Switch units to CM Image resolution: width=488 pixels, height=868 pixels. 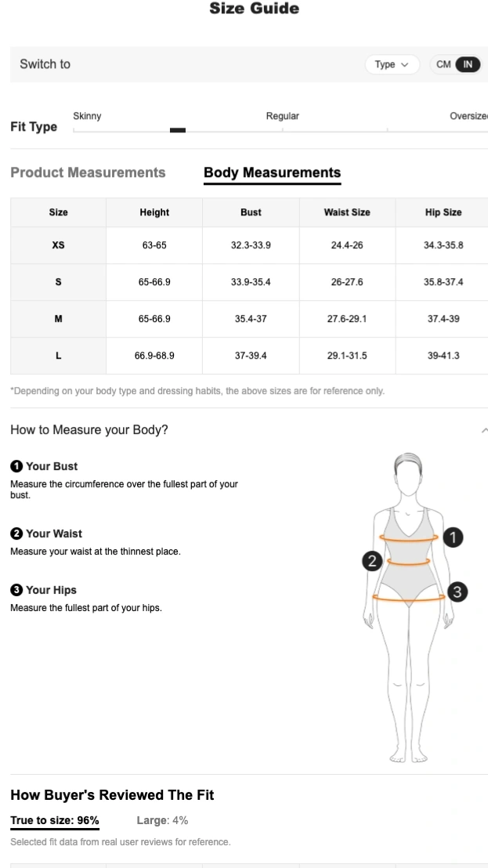coord(443,64)
